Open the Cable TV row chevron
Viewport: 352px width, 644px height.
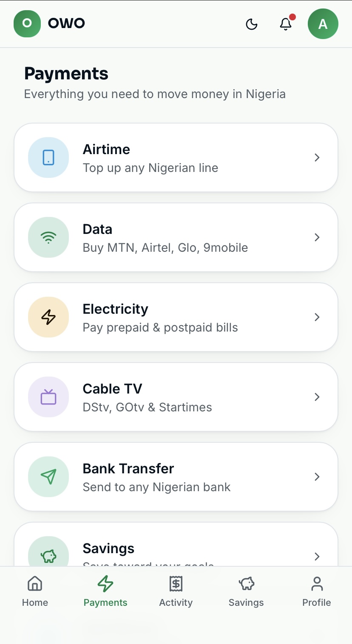click(x=317, y=397)
